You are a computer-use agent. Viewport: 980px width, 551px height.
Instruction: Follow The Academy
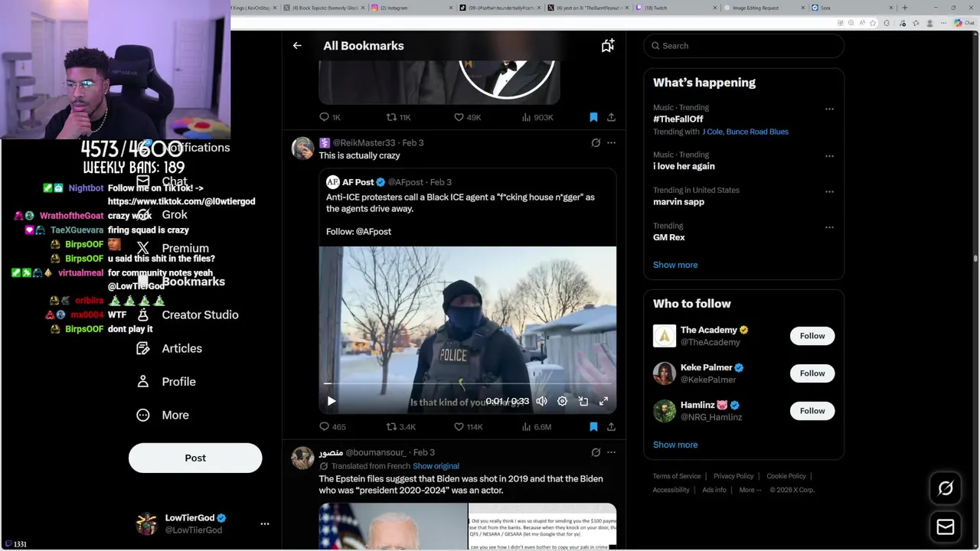[812, 336]
